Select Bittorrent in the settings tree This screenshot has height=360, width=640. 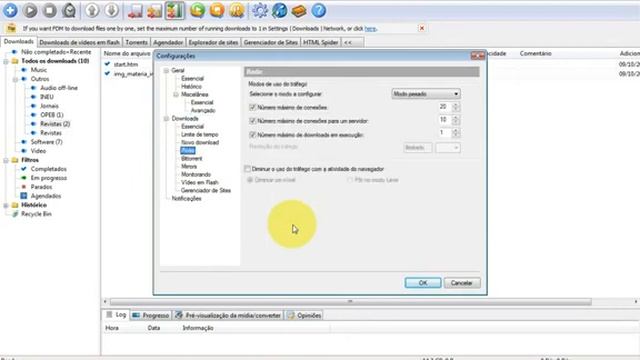point(191,158)
